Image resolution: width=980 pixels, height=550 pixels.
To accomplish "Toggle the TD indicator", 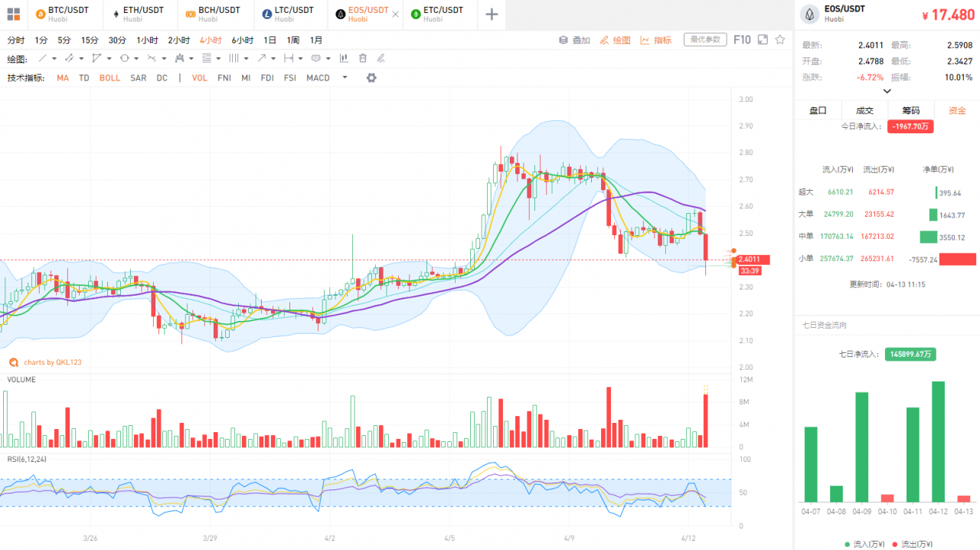I will [x=84, y=78].
